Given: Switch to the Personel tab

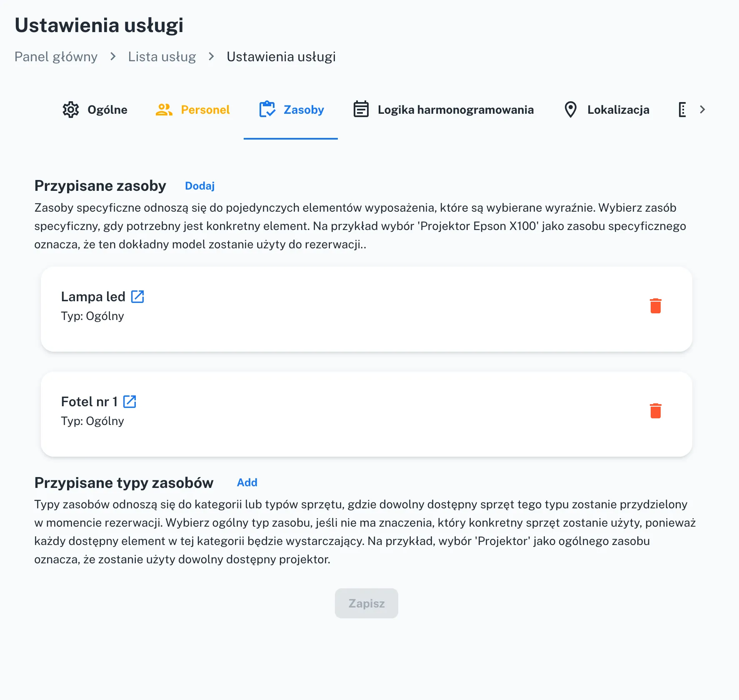Looking at the screenshot, I should tap(205, 110).
